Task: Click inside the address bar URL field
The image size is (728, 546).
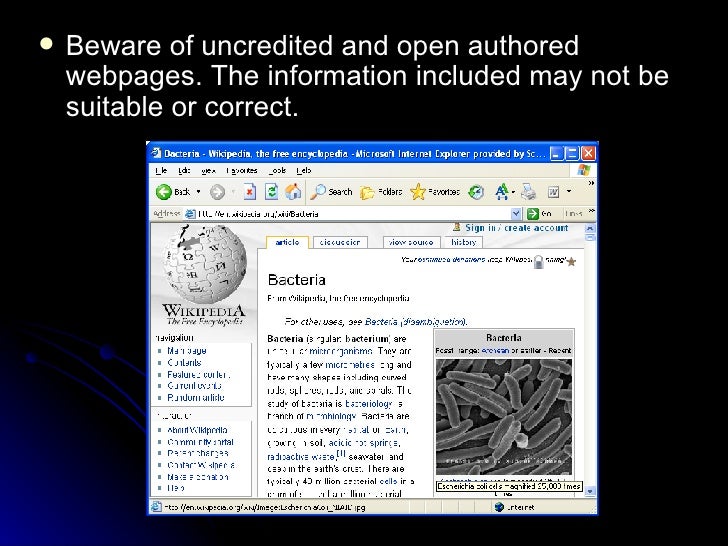Action: coord(353,214)
